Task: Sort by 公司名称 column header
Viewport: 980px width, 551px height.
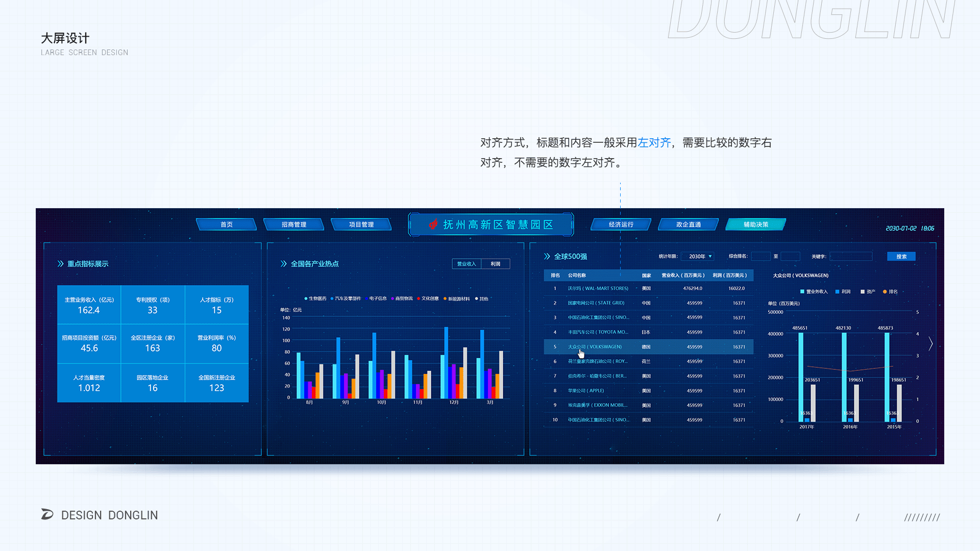Action: (x=577, y=275)
